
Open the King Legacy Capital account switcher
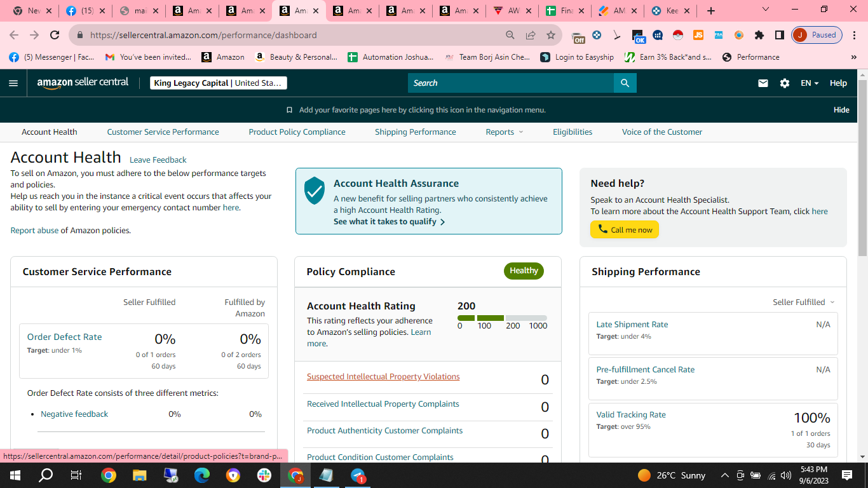[x=219, y=83]
